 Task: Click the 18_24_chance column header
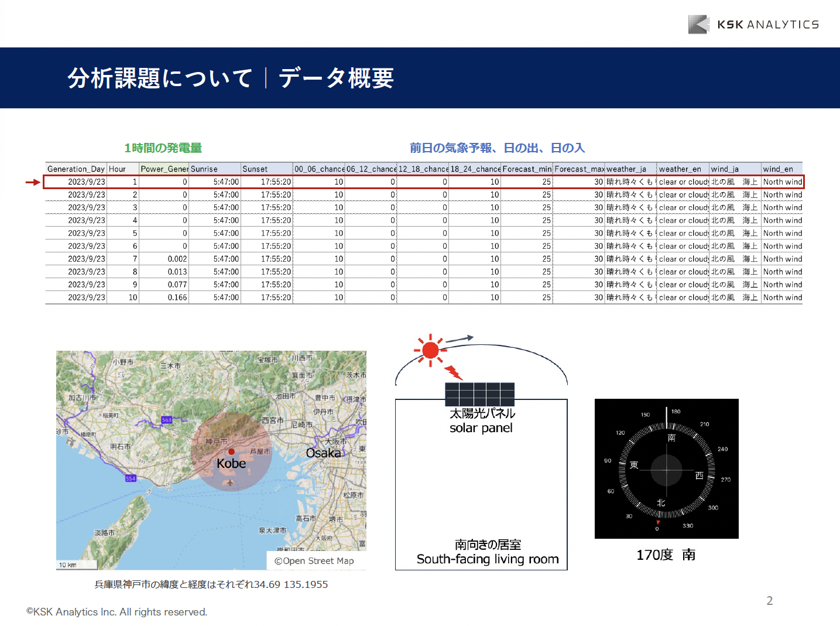pos(475,169)
